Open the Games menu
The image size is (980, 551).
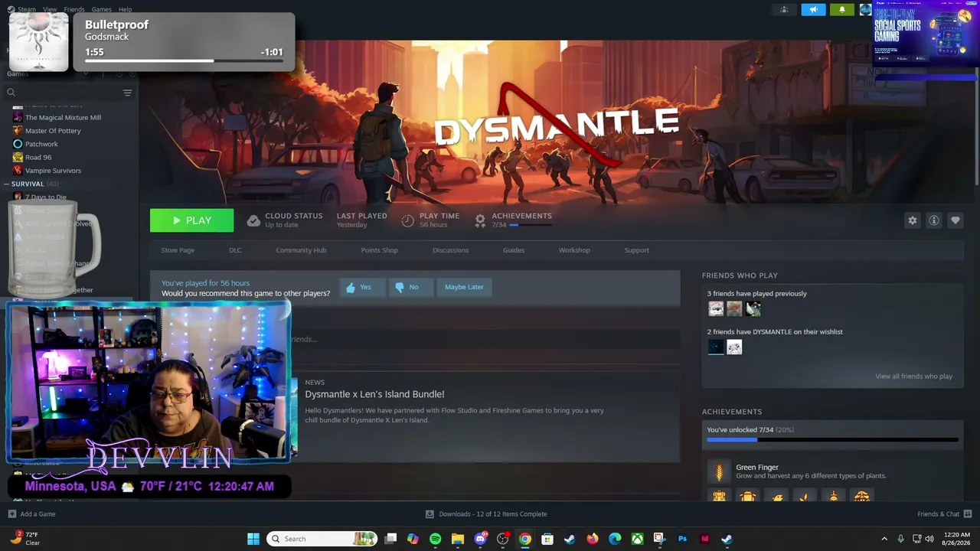(101, 9)
